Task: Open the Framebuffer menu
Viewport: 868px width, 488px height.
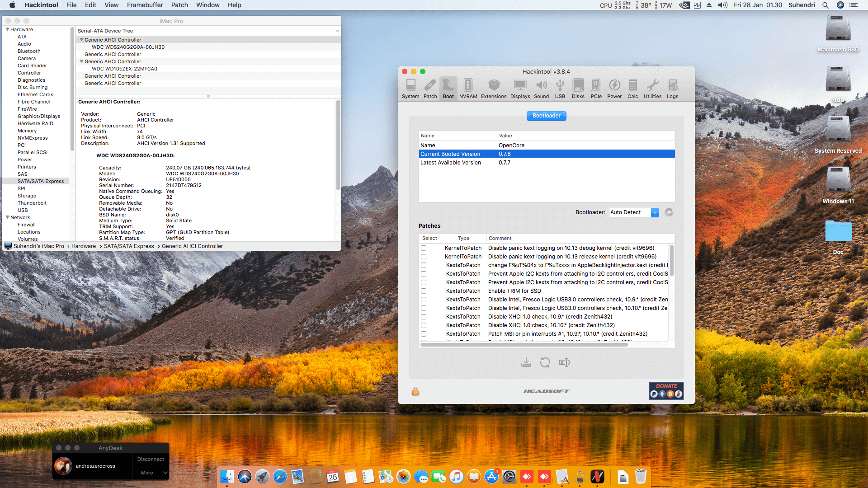Action: [145, 5]
